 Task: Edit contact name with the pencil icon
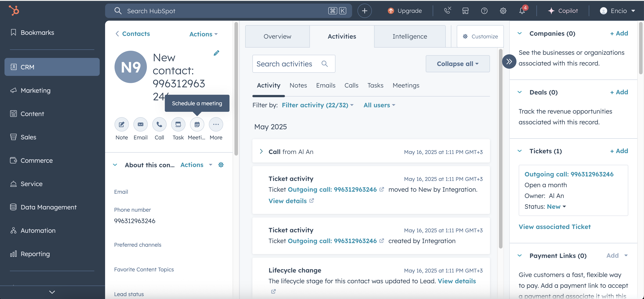click(x=216, y=53)
